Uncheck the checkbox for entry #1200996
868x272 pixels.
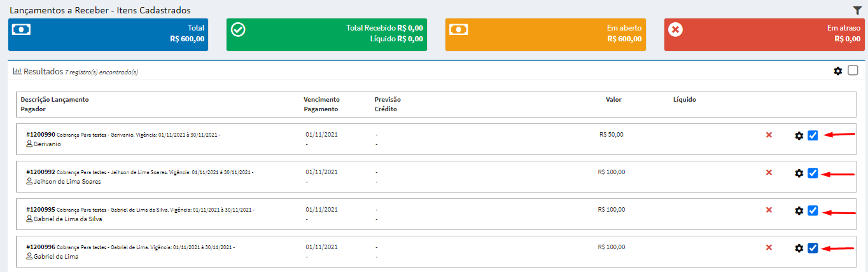[813, 248]
